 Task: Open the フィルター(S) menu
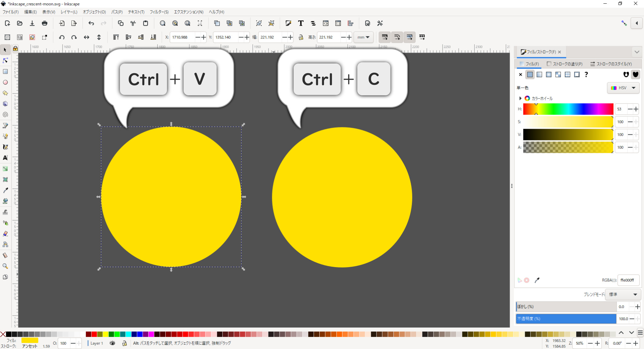click(159, 12)
